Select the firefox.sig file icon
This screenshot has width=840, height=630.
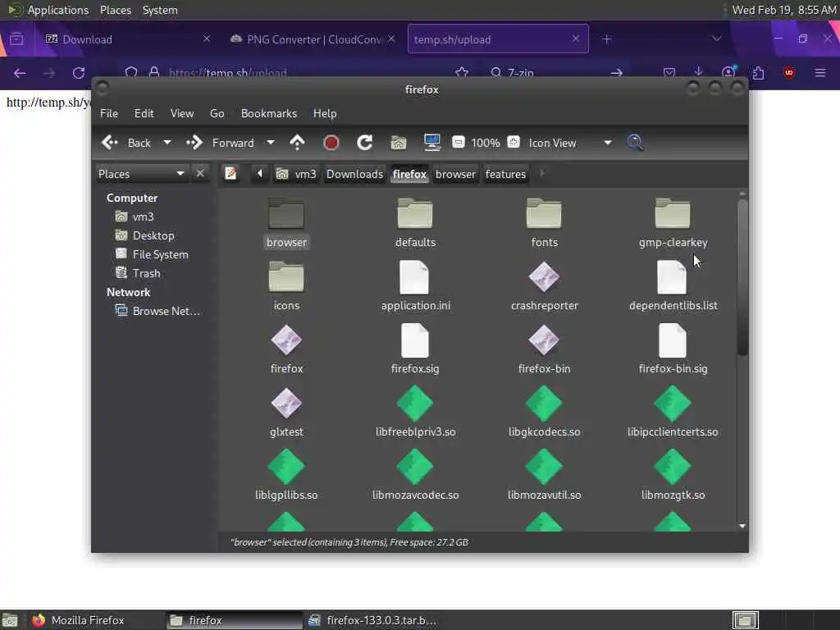click(x=414, y=340)
